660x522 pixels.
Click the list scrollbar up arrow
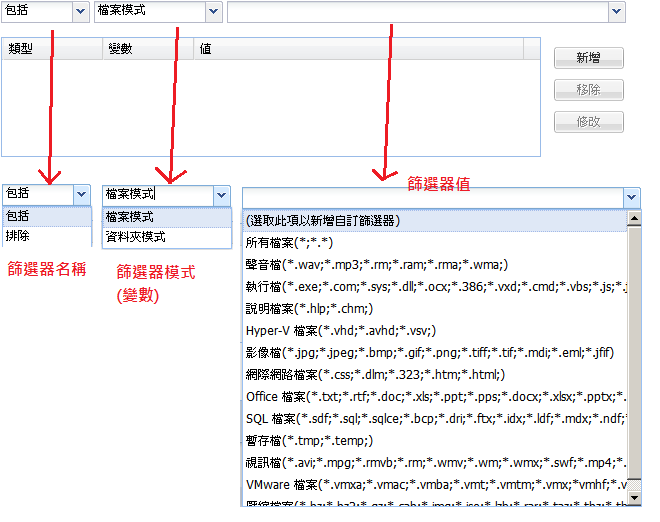coord(634,218)
